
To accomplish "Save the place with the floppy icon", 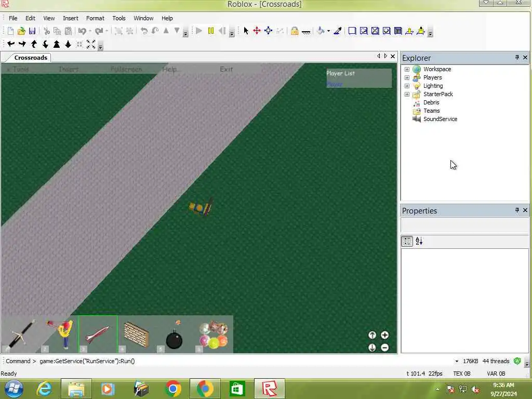I will [x=32, y=31].
